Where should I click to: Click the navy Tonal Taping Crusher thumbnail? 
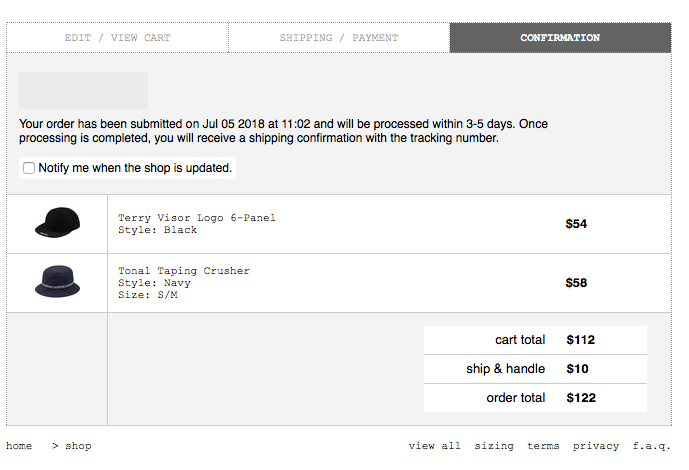[x=57, y=281]
